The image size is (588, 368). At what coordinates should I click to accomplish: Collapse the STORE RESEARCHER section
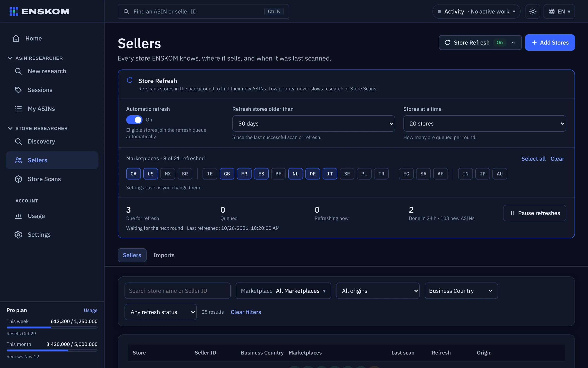tap(38, 129)
